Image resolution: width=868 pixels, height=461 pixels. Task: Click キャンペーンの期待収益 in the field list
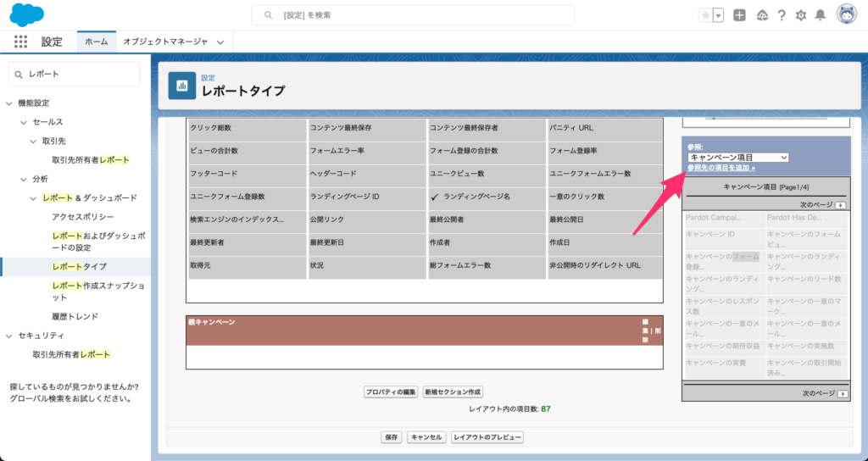click(722, 347)
